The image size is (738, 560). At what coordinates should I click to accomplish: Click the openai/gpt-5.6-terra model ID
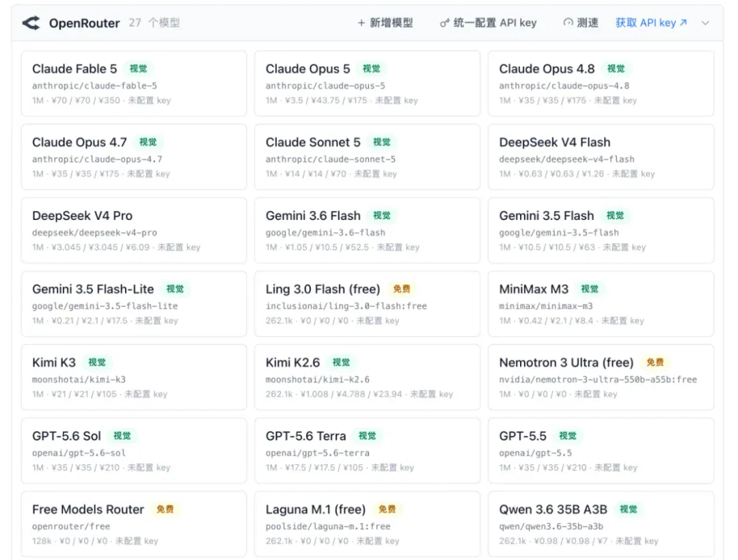(318, 453)
